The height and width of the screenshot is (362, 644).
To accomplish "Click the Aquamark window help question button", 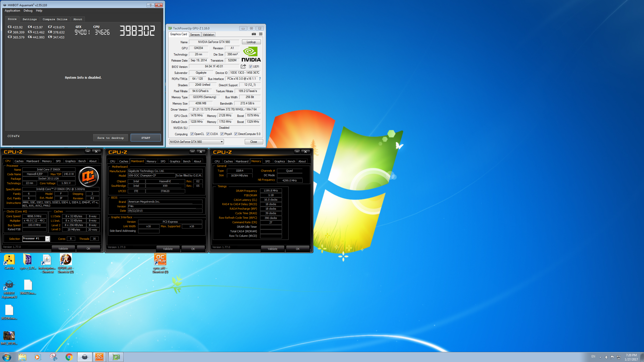I will (150, 5).
